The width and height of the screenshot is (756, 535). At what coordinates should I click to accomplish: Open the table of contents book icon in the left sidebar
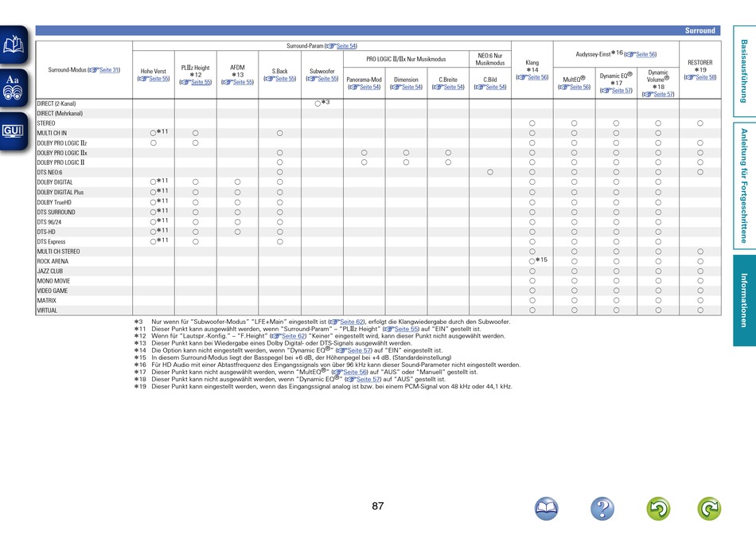point(14,45)
